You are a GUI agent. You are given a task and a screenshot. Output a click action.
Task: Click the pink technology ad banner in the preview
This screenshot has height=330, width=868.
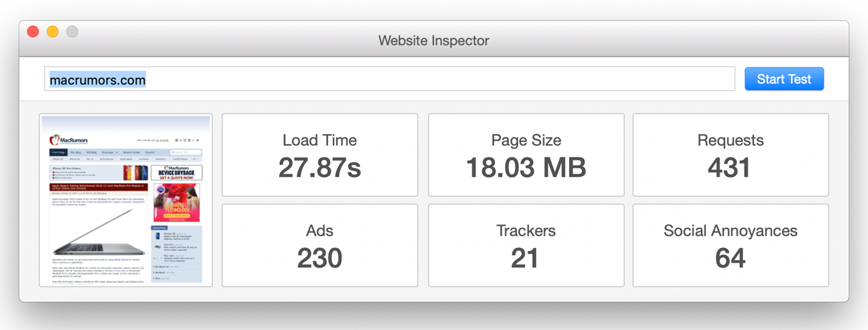(176, 202)
